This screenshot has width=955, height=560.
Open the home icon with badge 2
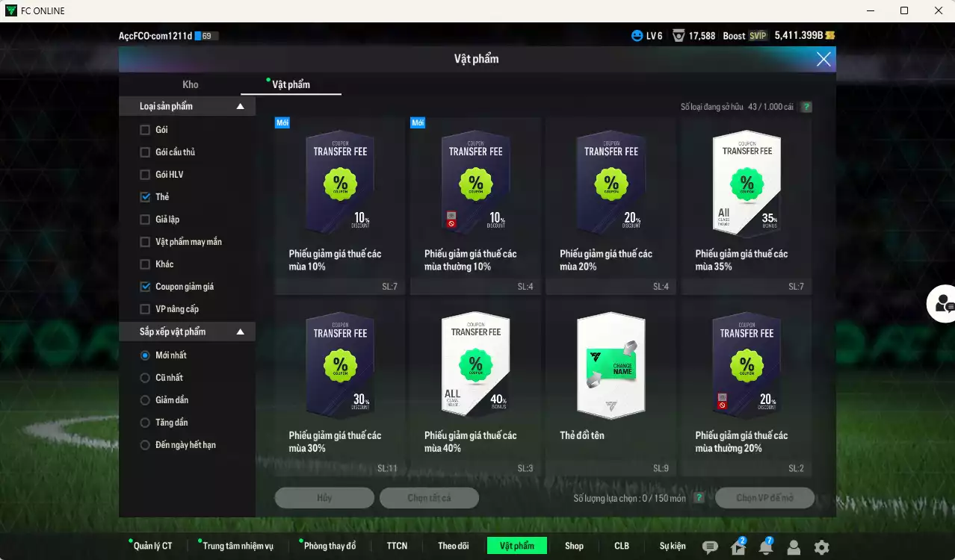738,547
